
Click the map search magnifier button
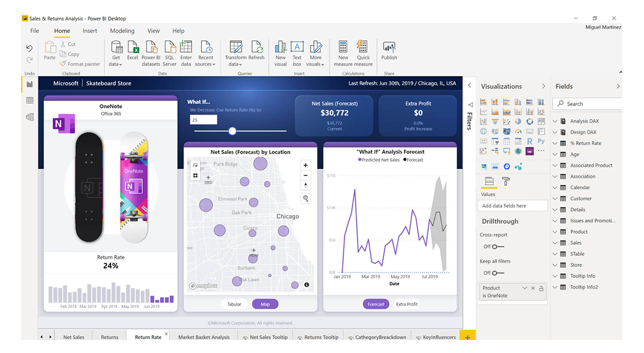pos(306,198)
